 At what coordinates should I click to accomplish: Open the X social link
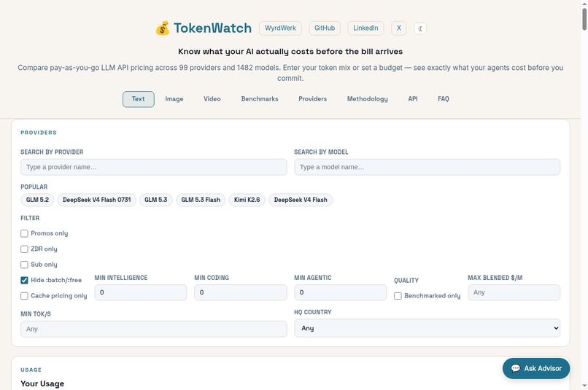click(x=399, y=28)
